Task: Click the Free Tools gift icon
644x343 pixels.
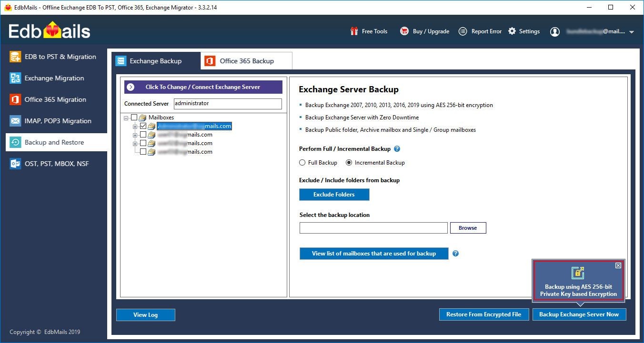Action: pos(354,31)
